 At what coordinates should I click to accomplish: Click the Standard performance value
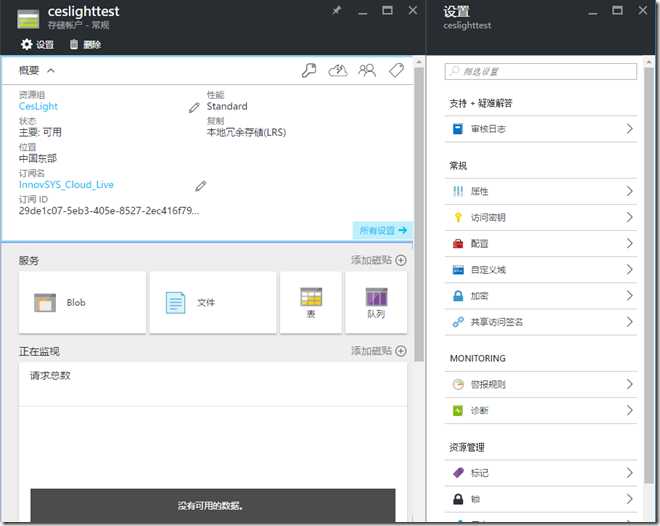coord(227,106)
